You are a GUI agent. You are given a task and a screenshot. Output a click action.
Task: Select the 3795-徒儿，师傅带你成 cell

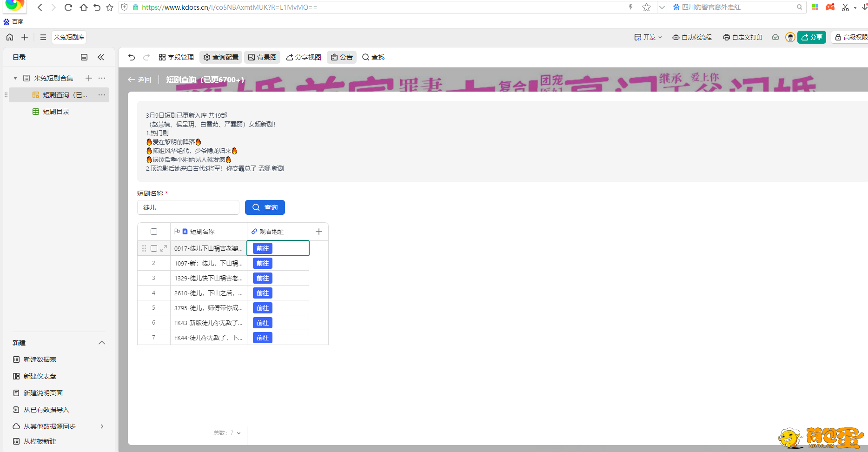pyautogui.click(x=209, y=308)
